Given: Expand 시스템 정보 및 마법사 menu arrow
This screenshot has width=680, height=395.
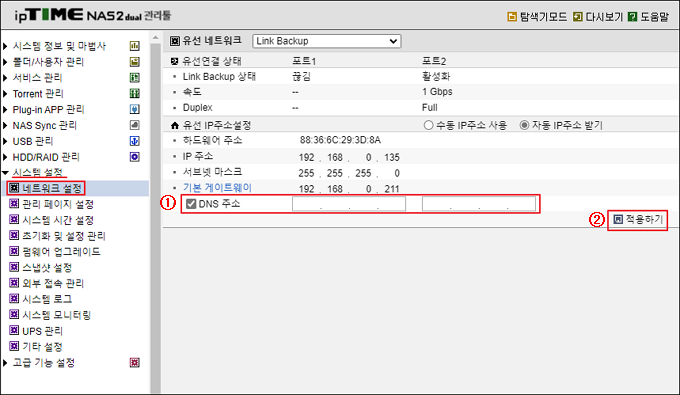Looking at the screenshot, I should coord(5,46).
